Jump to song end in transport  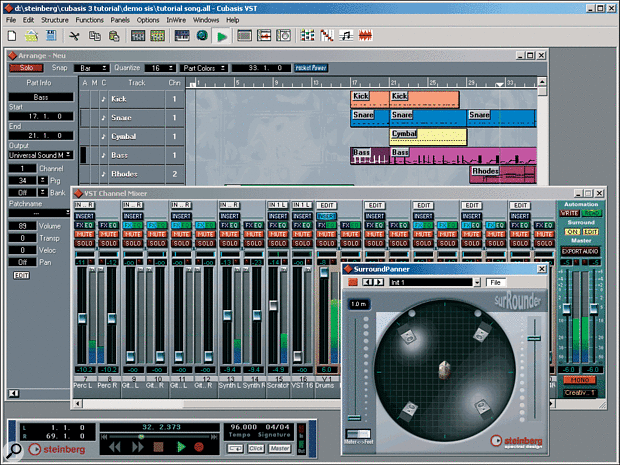214,437
